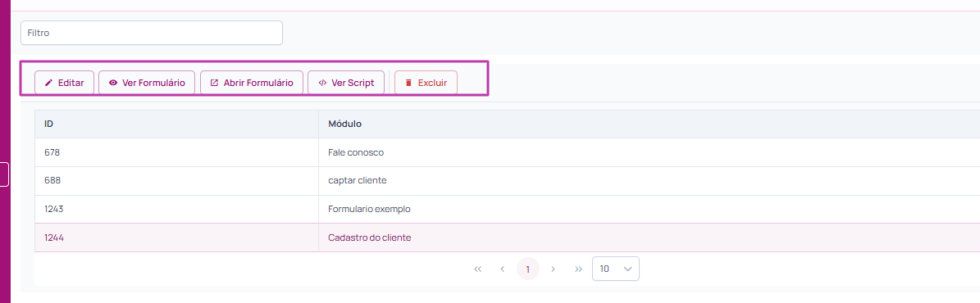Click the eye icon on Ver Formulário

[x=113, y=83]
